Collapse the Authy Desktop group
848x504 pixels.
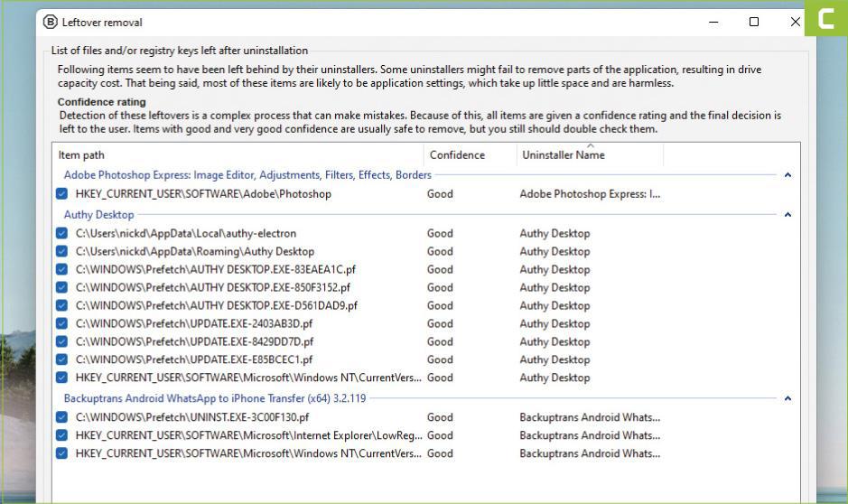788,215
